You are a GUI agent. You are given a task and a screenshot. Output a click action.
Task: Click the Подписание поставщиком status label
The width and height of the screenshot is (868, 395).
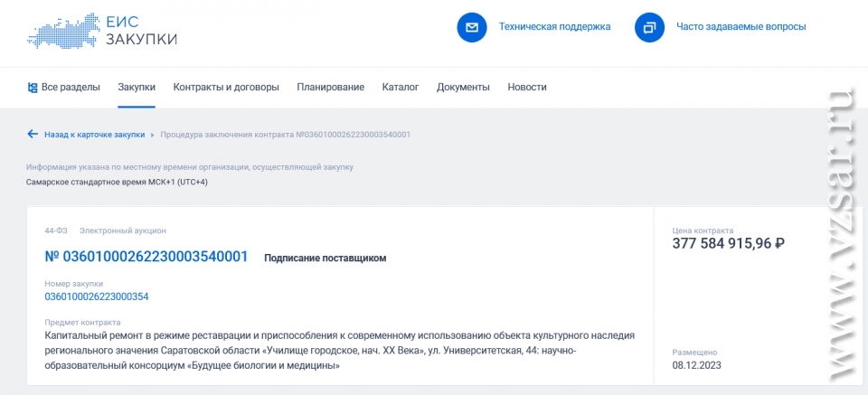point(325,259)
